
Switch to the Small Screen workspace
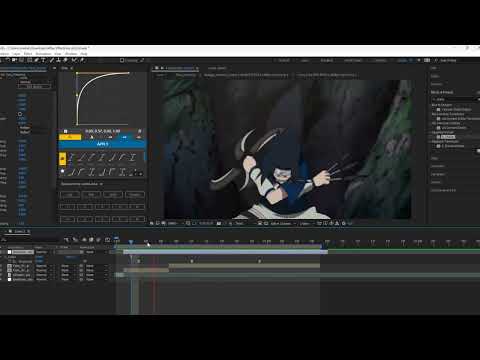353,60
